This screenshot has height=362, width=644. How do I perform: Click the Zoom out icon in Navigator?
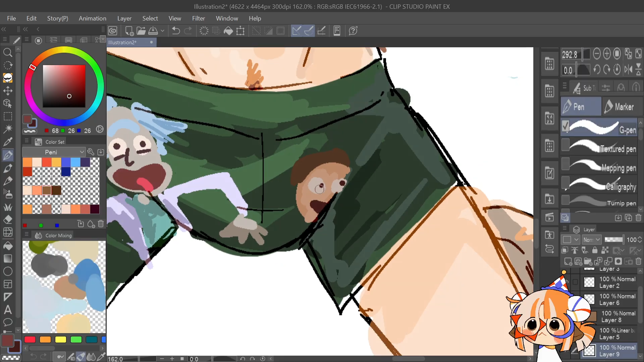tap(597, 54)
